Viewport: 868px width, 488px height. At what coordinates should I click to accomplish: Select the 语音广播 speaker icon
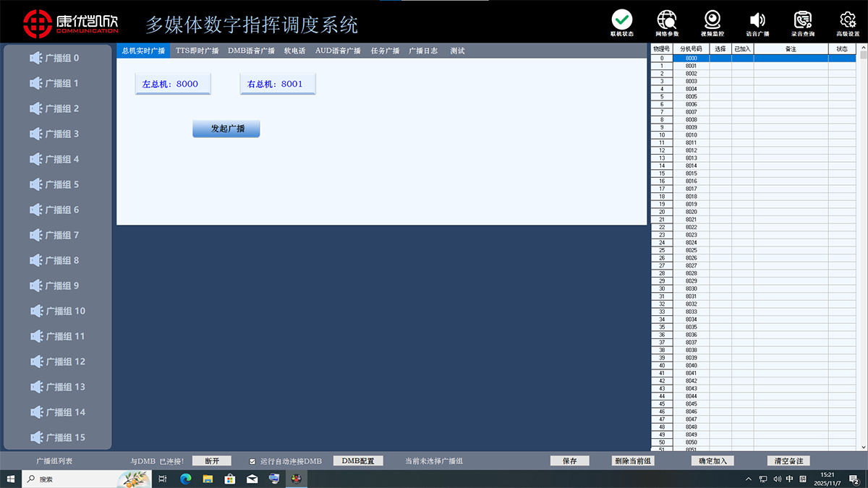click(x=757, y=20)
